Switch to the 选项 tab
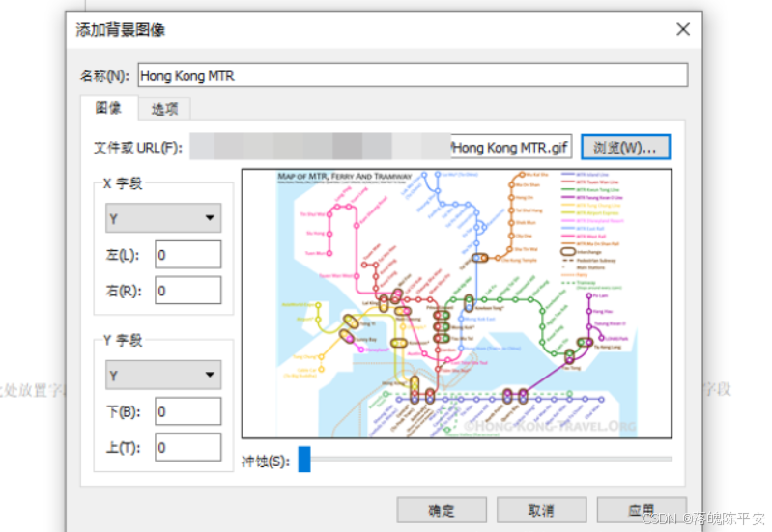772x532 pixels. click(x=164, y=109)
